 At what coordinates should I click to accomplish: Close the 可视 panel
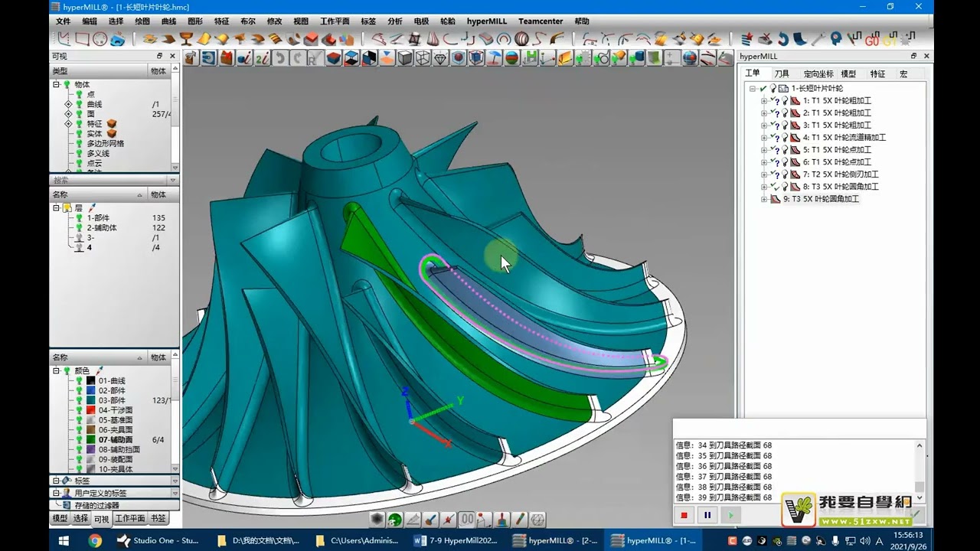pos(172,56)
